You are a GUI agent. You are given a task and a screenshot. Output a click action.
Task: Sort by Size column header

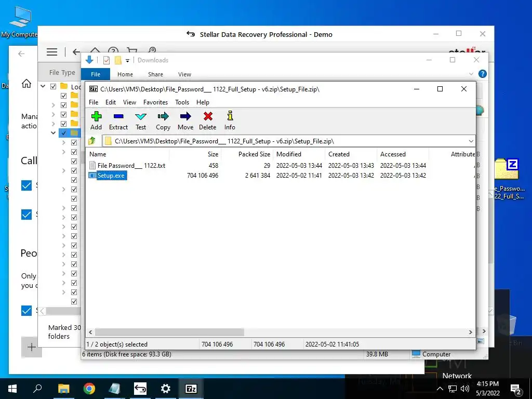click(x=195, y=154)
